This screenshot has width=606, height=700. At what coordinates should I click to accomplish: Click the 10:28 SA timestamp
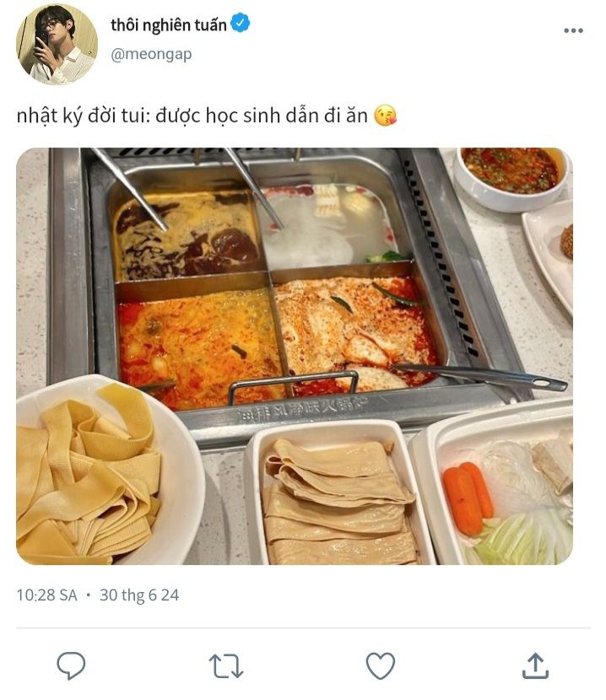(47, 595)
